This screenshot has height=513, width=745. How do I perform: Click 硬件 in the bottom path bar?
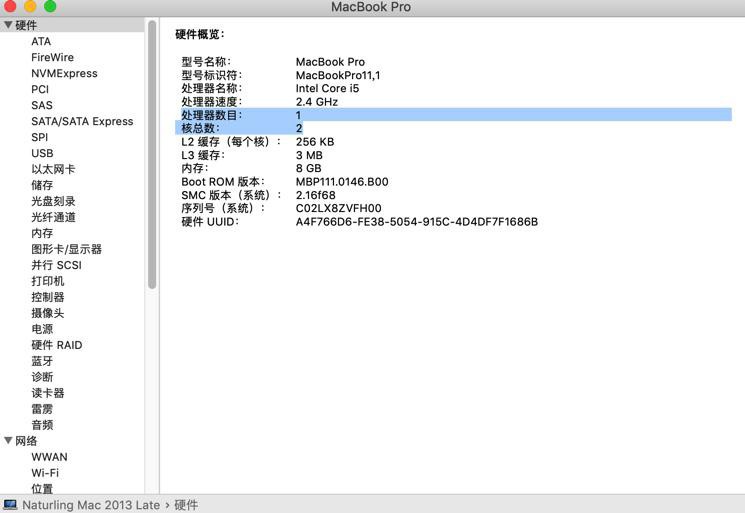[186, 505]
